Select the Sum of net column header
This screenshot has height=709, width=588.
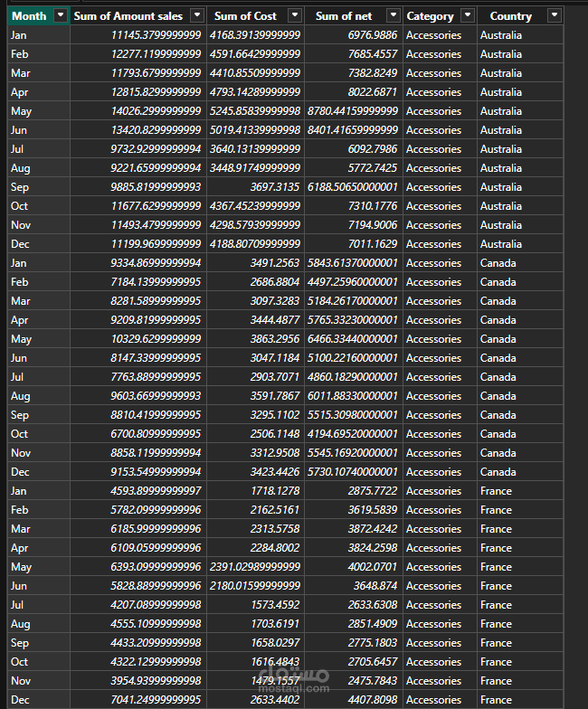tap(354, 16)
